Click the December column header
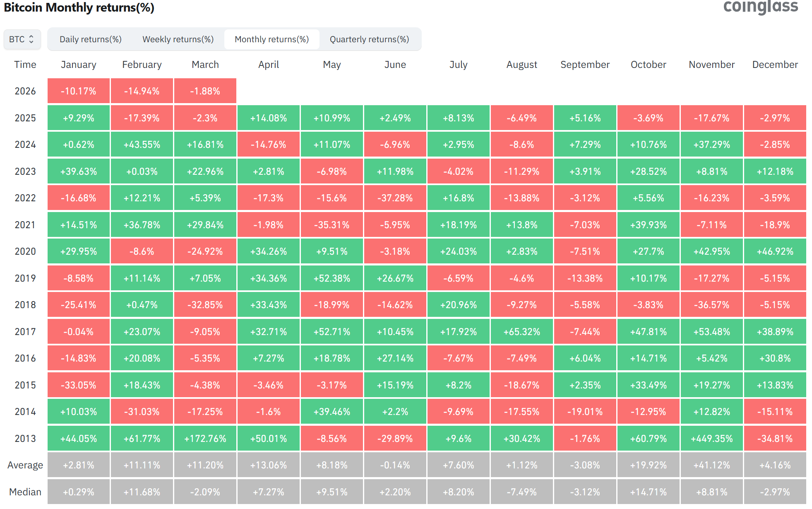This screenshot has height=509, width=812. coord(775,65)
